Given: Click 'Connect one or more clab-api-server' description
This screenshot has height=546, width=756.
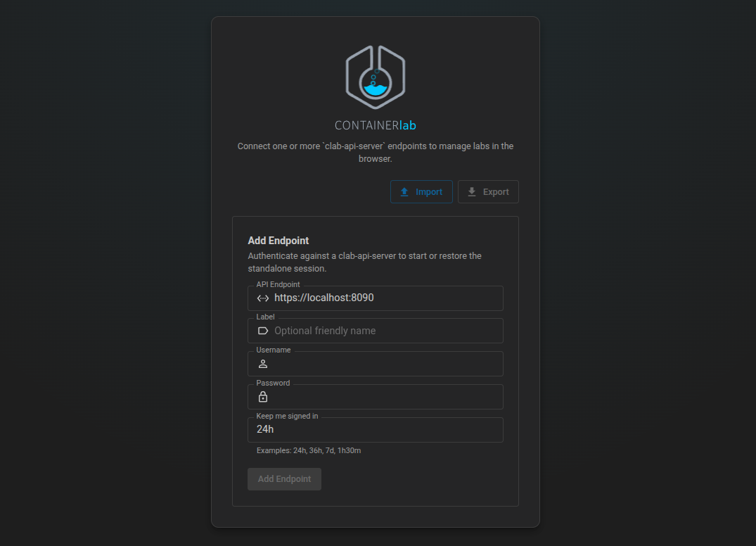Looking at the screenshot, I should (x=376, y=153).
